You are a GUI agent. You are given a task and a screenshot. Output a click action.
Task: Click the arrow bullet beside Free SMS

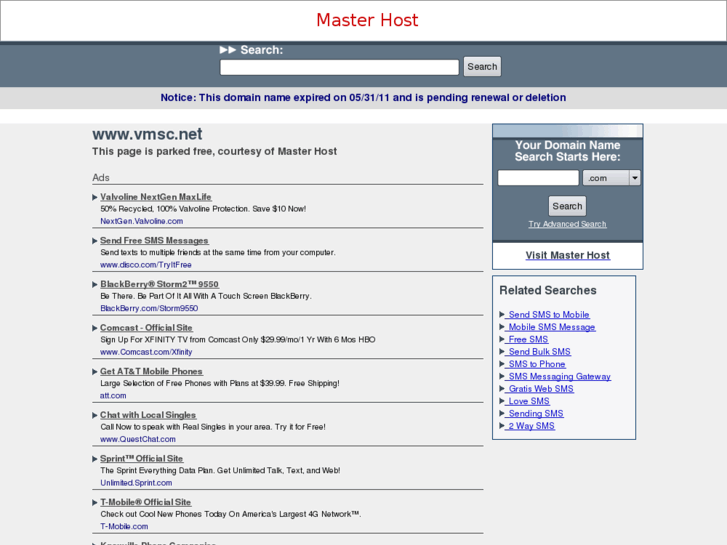502,339
